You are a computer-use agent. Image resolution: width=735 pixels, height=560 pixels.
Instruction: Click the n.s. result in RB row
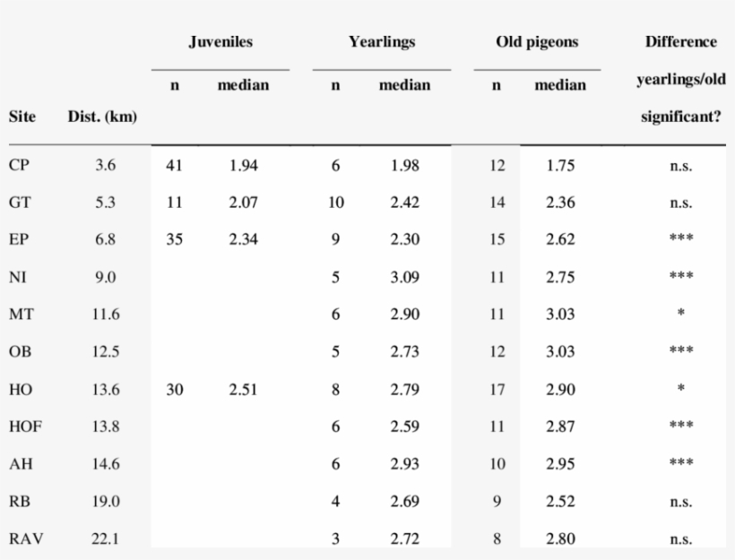(680, 501)
